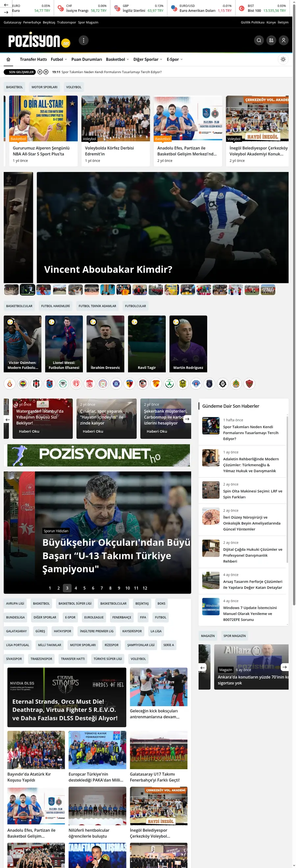This screenshot has height=868, width=296.
Task: Click previous arrow in Magazin slider
Action: click(203, 667)
